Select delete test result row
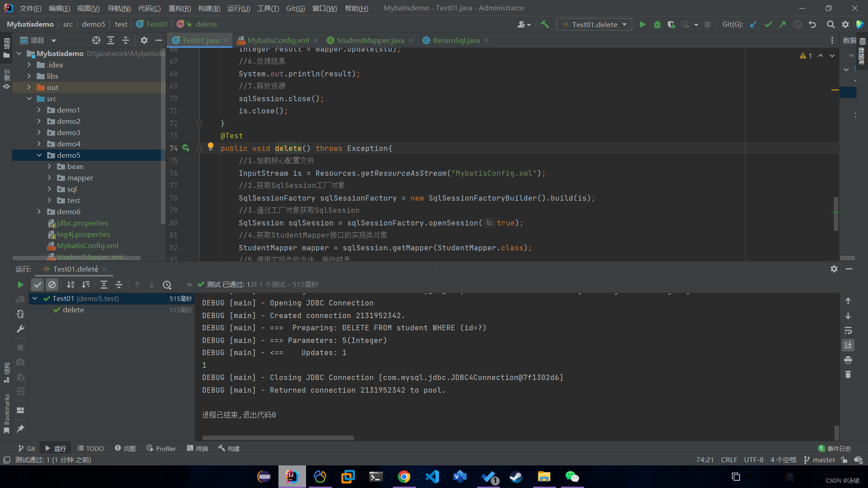This screenshot has height=488, width=868. coord(112,310)
